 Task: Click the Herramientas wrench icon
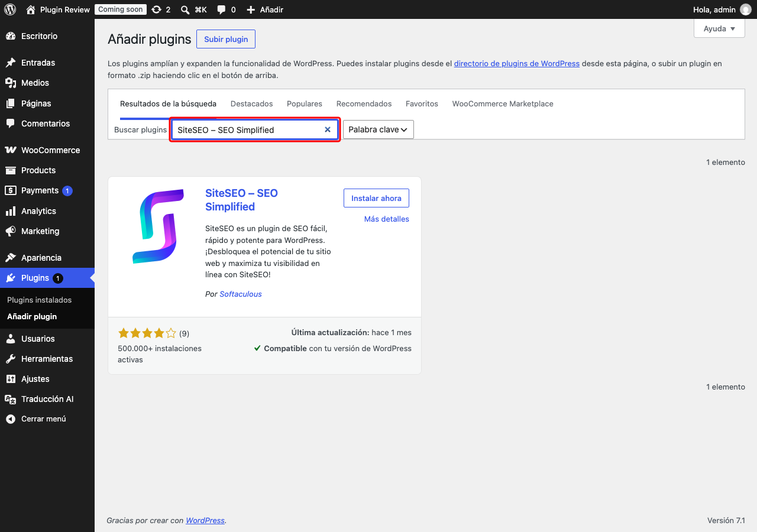pyautogui.click(x=11, y=359)
